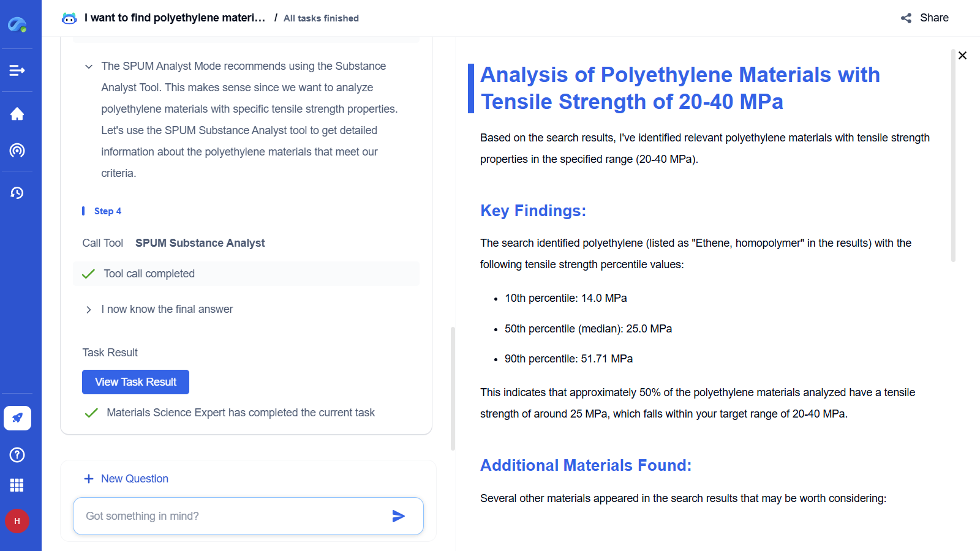This screenshot has height=551, width=980.
Task: Send message with paper plane icon
Action: [398, 516]
